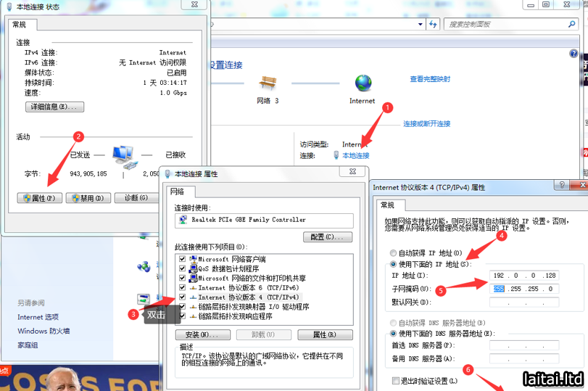588x391 pixels.
Task: Click the 默认网关 input field
Action: tap(523, 302)
